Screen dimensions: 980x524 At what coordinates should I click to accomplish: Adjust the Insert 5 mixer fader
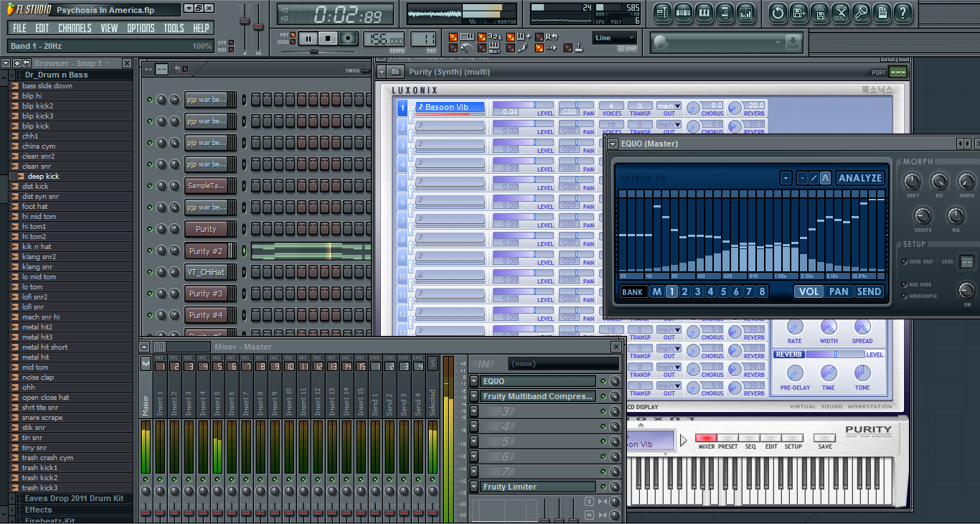tap(217, 513)
